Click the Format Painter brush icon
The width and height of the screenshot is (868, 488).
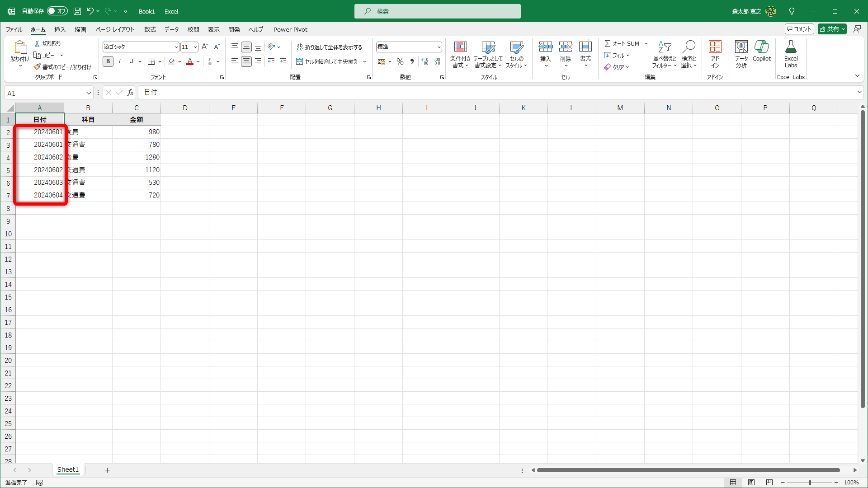[37, 67]
